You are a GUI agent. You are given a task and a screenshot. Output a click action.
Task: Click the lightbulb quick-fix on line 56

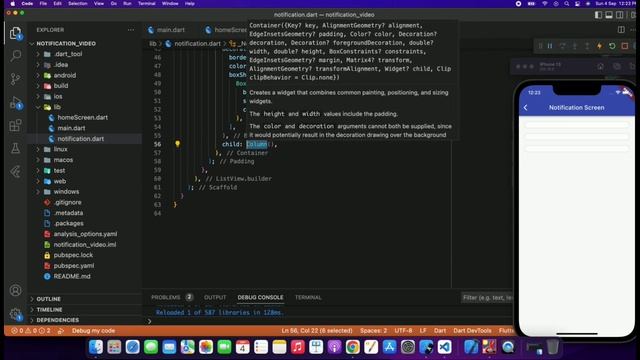click(178, 144)
